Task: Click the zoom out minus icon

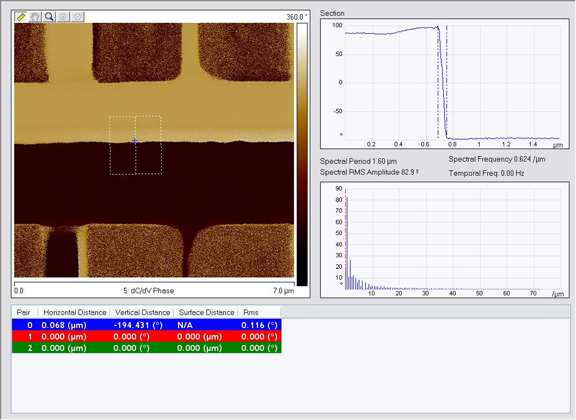Action: [78, 17]
